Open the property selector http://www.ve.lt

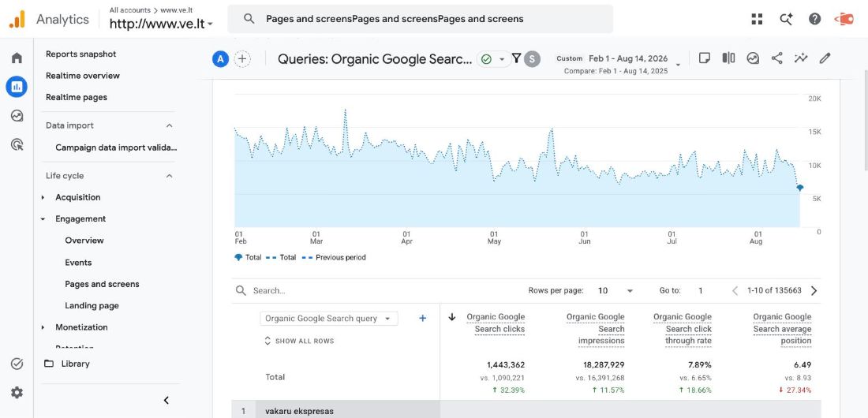pyautogui.click(x=161, y=24)
